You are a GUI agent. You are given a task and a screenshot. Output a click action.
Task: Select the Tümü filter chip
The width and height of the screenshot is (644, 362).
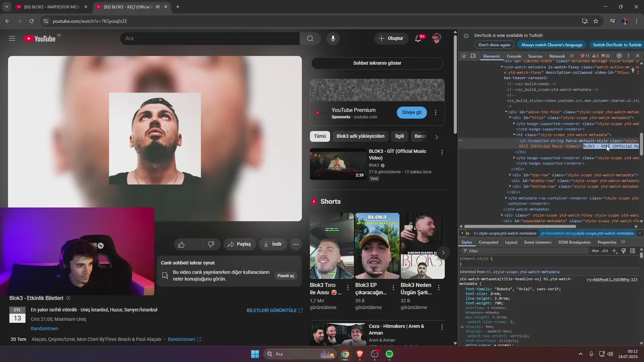tap(320, 136)
